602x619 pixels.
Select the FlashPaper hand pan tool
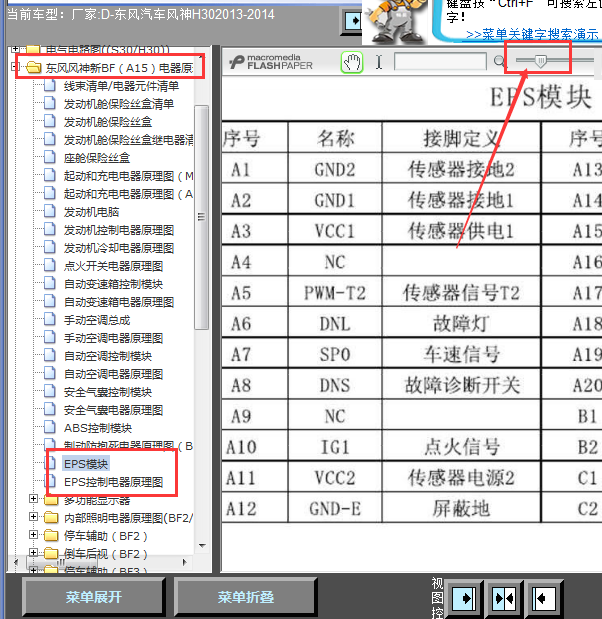tap(352, 62)
